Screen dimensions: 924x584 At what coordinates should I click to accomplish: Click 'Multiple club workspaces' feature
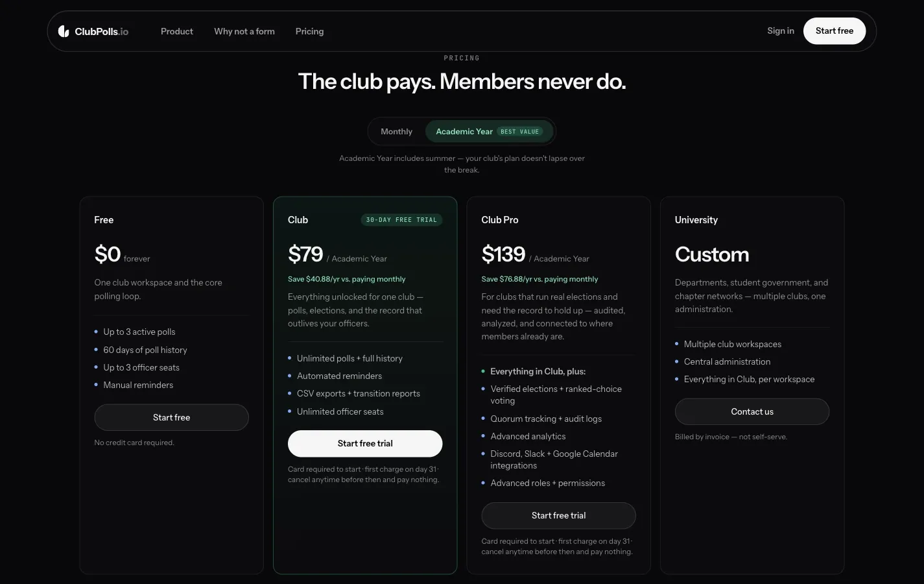pyautogui.click(x=733, y=344)
